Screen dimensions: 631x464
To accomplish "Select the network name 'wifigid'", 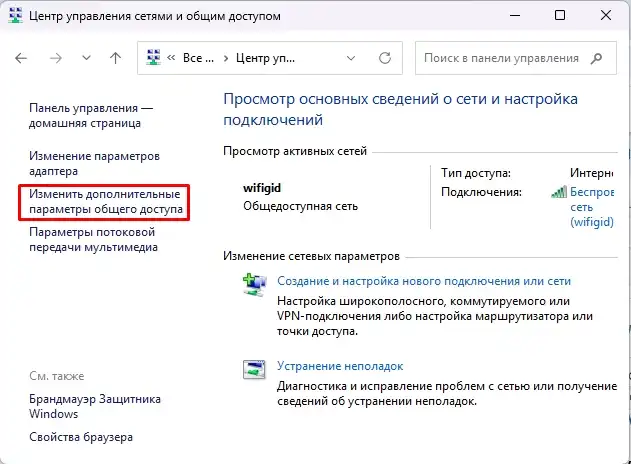I will pyautogui.click(x=262, y=188).
